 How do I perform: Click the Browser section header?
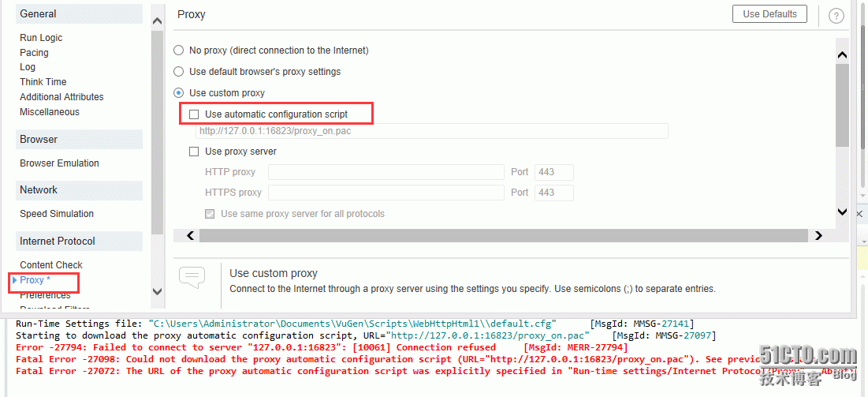[79, 139]
